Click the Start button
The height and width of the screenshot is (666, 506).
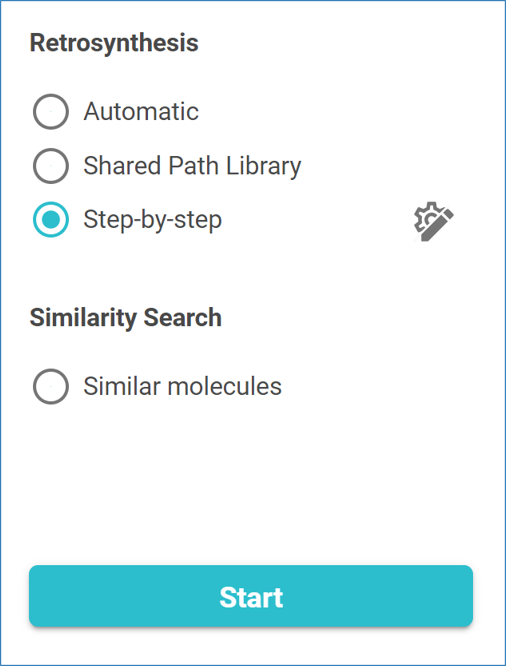click(251, 596)
